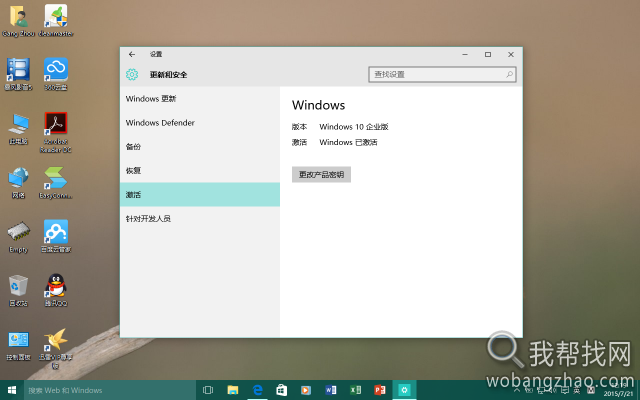Focus the 查找设置 search field
This screenshot has height=400, width=640.
pyautogui.click(x=442, y=74)
